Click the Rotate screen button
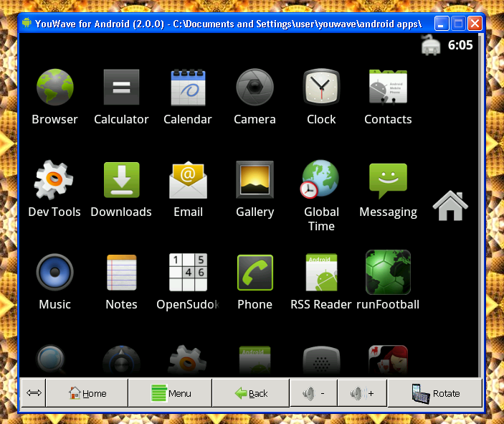This screenshot has height=424, width=504. point(435,393)
